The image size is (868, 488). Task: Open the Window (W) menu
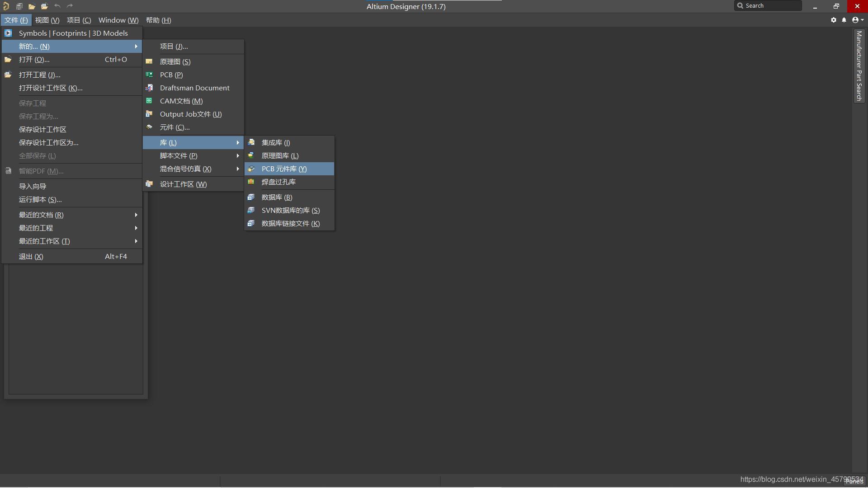click(118, 20)
